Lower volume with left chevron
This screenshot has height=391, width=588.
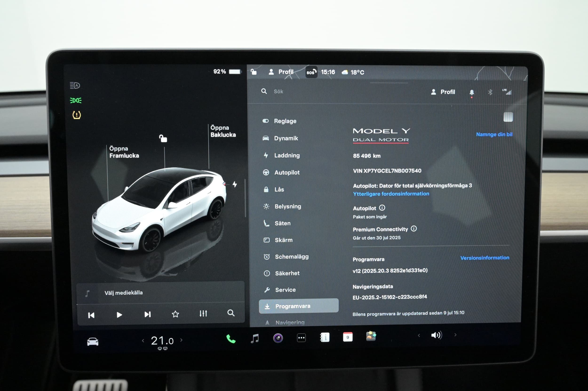click(419, 335)
